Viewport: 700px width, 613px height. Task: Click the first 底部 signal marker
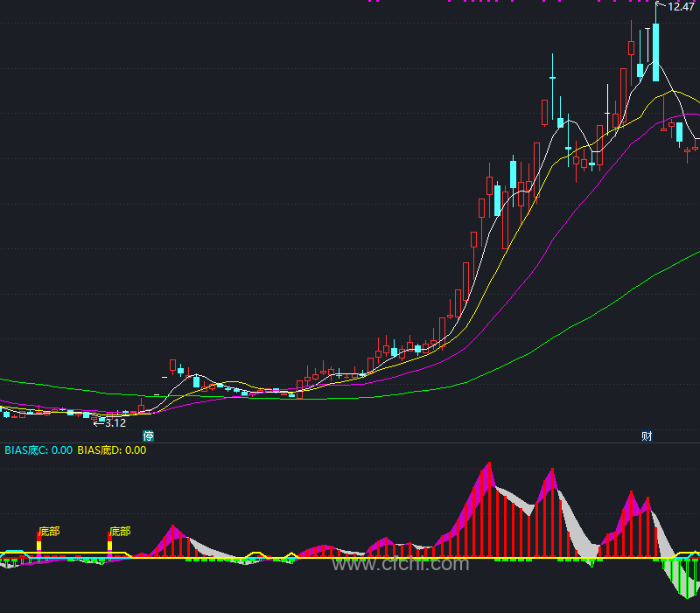click(49, 532)
